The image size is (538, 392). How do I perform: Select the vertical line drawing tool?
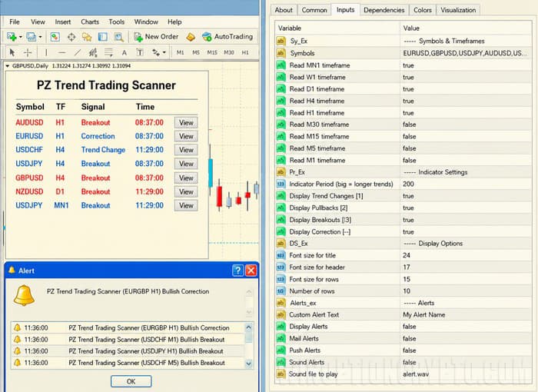(x=46, y=52)
